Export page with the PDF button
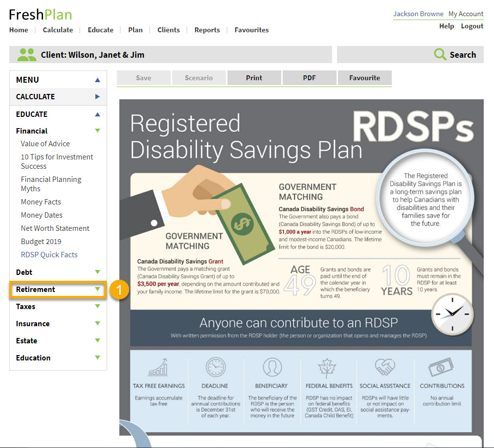The height and width of the screenshot is (448, 494). tap(310, 78)
